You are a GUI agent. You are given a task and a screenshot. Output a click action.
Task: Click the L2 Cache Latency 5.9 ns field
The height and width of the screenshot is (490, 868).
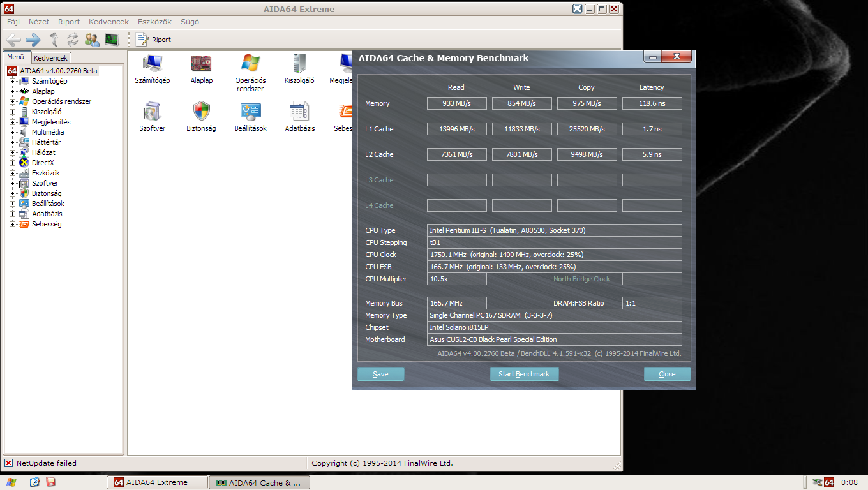652,154
